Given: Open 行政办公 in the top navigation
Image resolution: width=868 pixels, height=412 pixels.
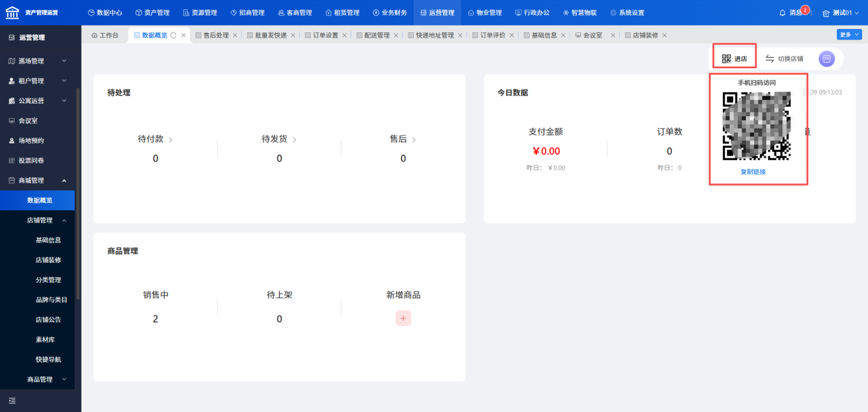Looking at the screenshot, I should [x=532, y=13].
